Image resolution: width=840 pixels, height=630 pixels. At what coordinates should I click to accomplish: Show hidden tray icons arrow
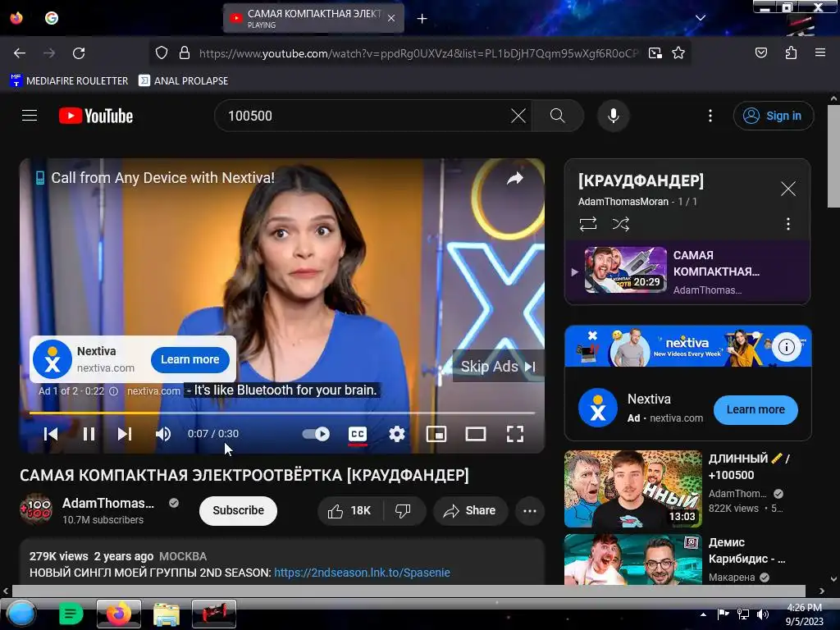[703, 614]
